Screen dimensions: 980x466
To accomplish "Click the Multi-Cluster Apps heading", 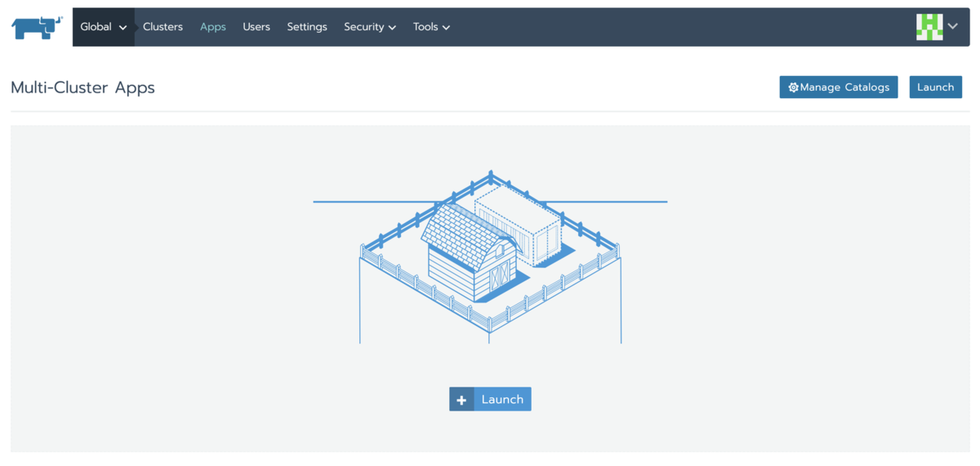I will tap(82, 87).
